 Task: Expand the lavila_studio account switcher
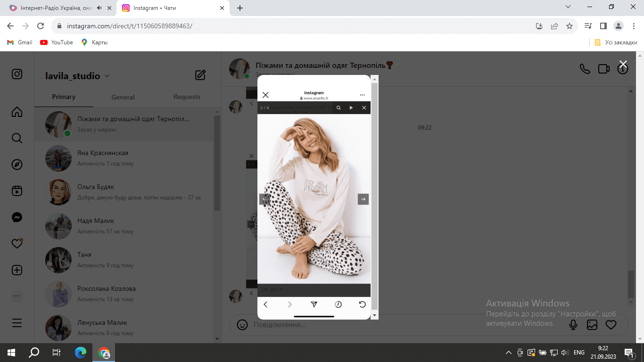(x=107, y=76)
